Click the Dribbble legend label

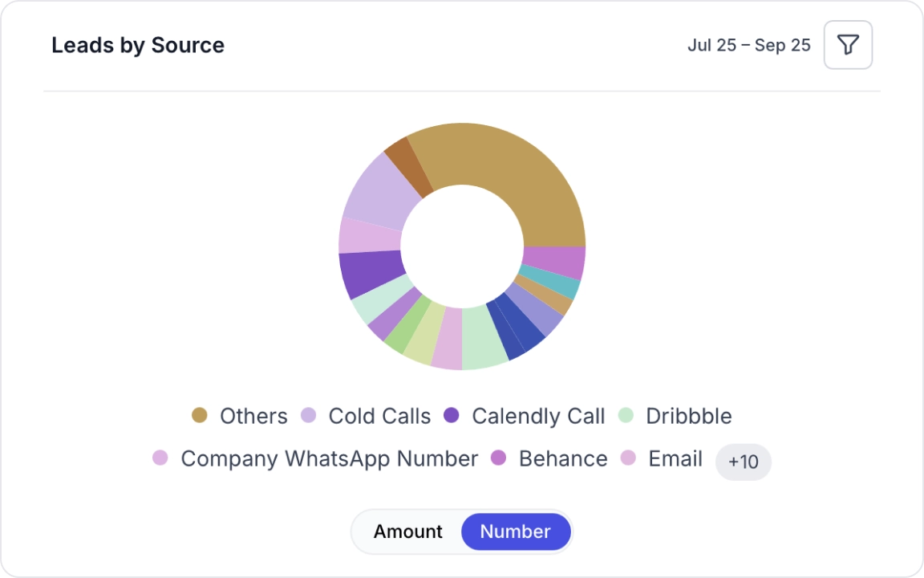click(688, 416)
